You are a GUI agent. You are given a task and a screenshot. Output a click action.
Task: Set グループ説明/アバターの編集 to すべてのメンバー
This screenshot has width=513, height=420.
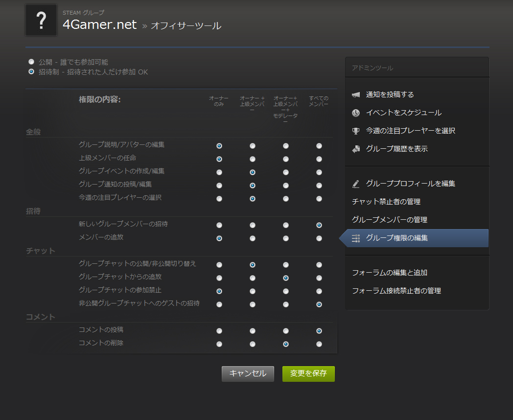[x=319, y=146]
